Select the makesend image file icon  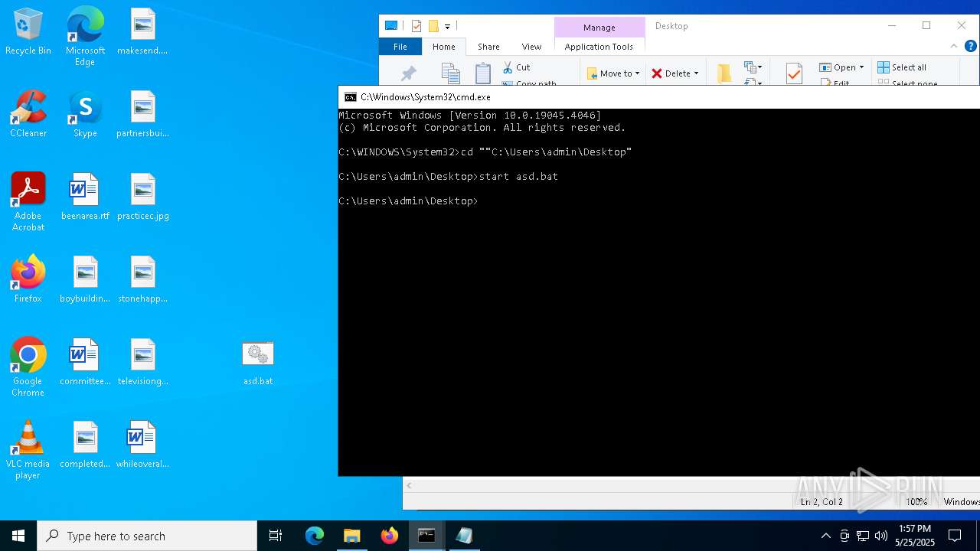tap(143, 31)
